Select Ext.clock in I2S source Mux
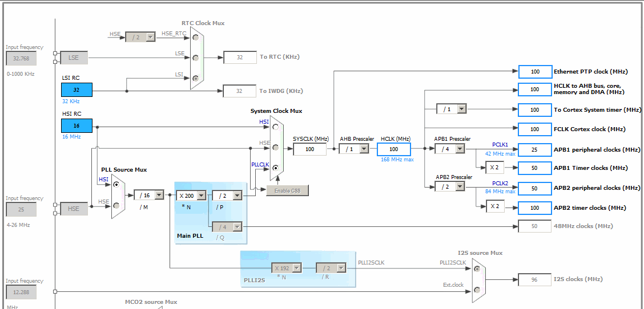 [x=477, y=290]
